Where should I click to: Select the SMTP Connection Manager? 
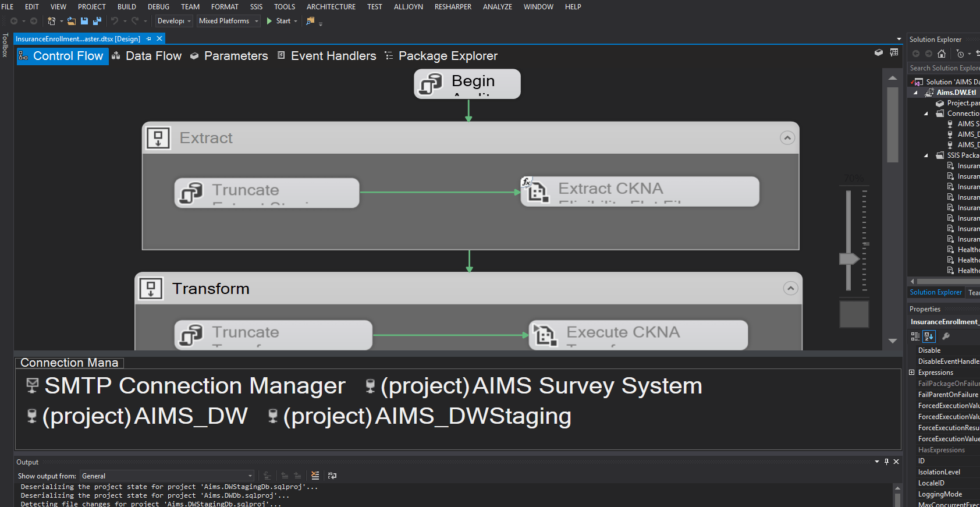186,386
